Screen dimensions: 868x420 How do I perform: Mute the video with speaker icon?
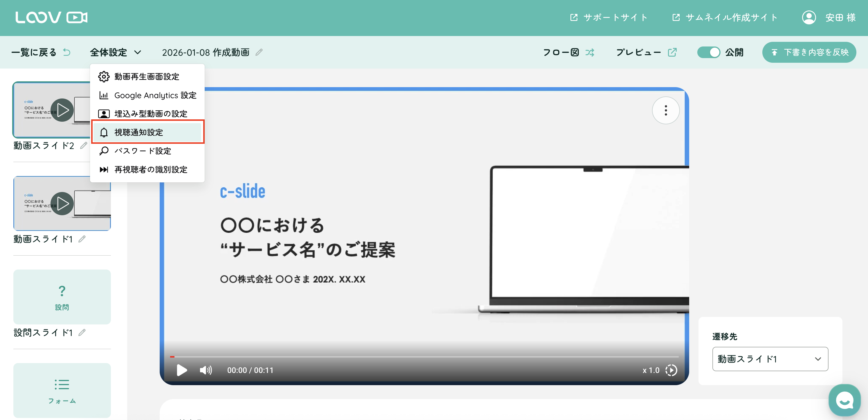[x=206, y=370]
